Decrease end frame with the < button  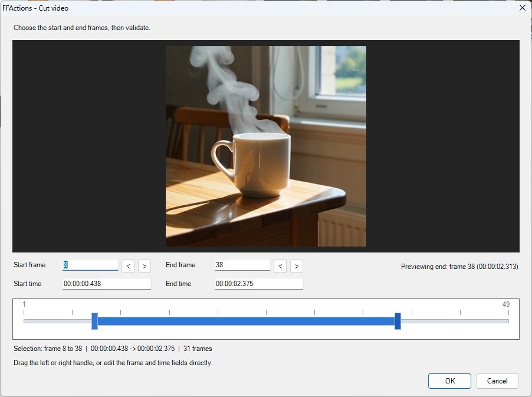(280, 266)
